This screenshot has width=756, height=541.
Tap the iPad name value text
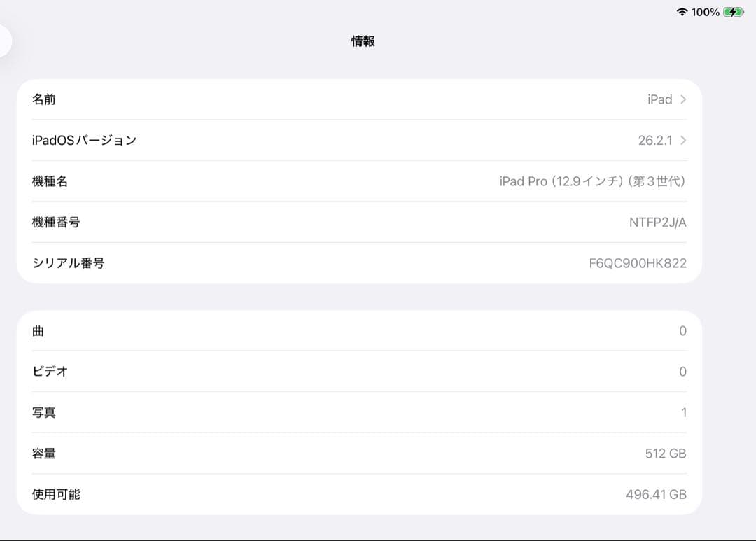click(x=659, y=99)
